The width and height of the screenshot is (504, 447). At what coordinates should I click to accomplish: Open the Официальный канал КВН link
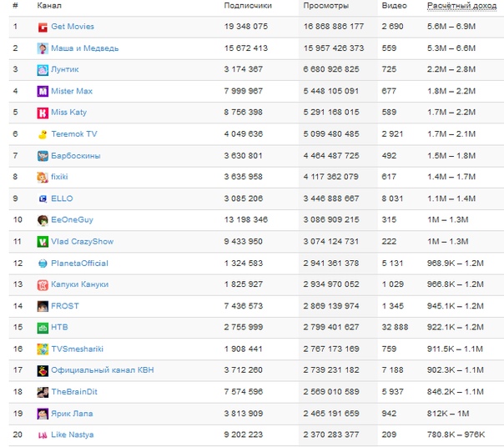102,370
